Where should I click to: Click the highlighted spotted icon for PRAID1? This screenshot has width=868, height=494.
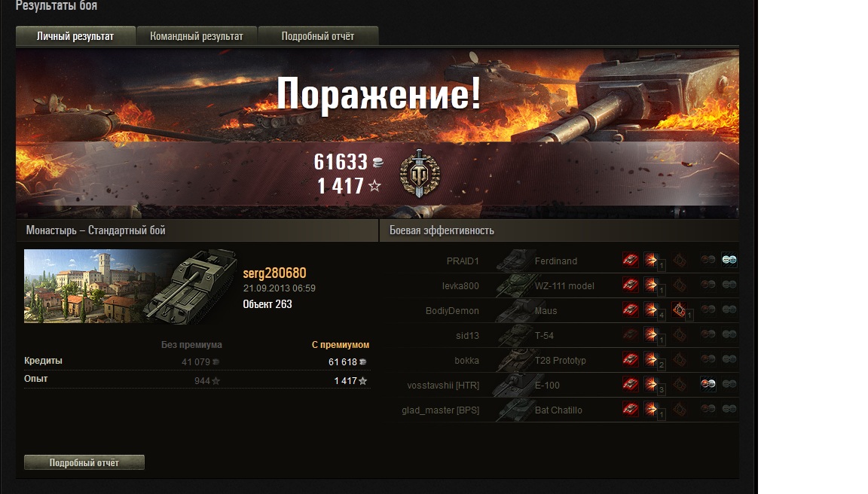pos(729,260)
